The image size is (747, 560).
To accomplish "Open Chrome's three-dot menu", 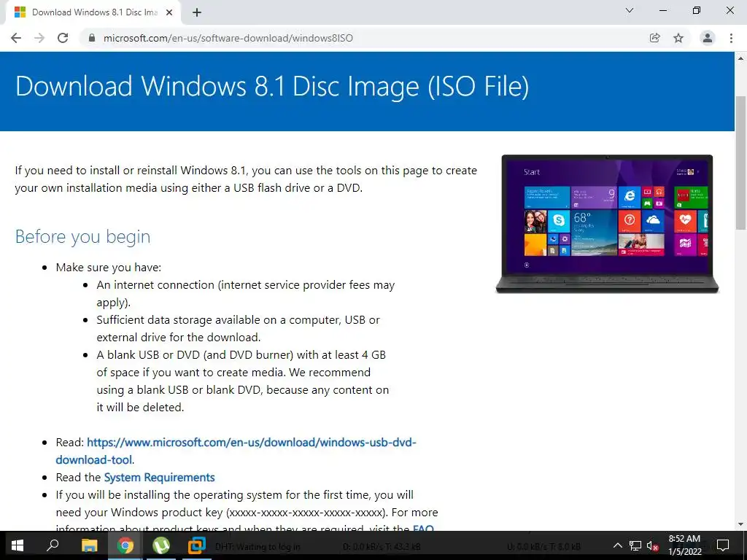I will point(731,38).
